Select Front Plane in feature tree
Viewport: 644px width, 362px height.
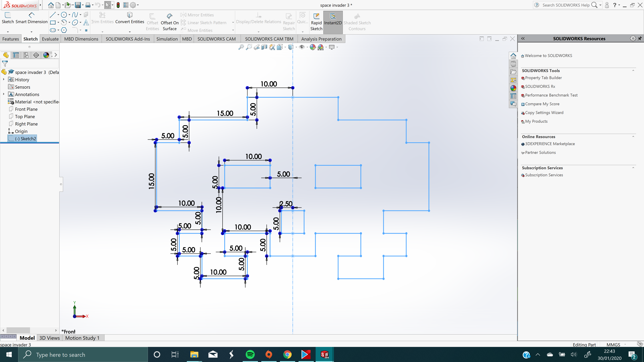click(26, 109)
